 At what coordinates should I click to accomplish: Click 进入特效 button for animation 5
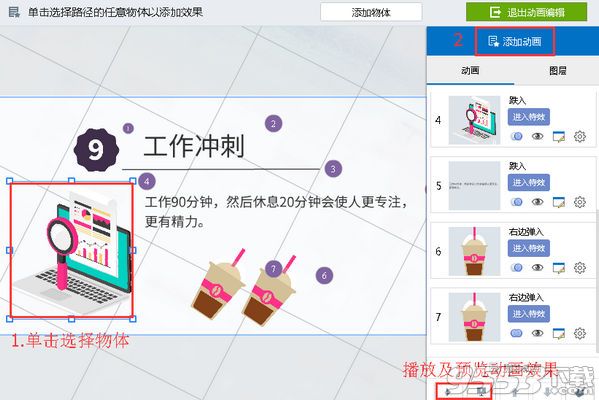coord(529,183)
